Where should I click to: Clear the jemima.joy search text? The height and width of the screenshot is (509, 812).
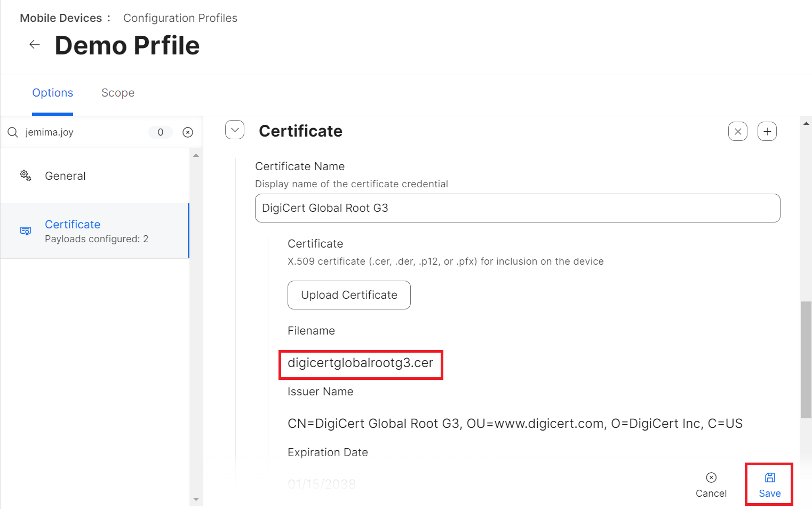pos(188,132)
